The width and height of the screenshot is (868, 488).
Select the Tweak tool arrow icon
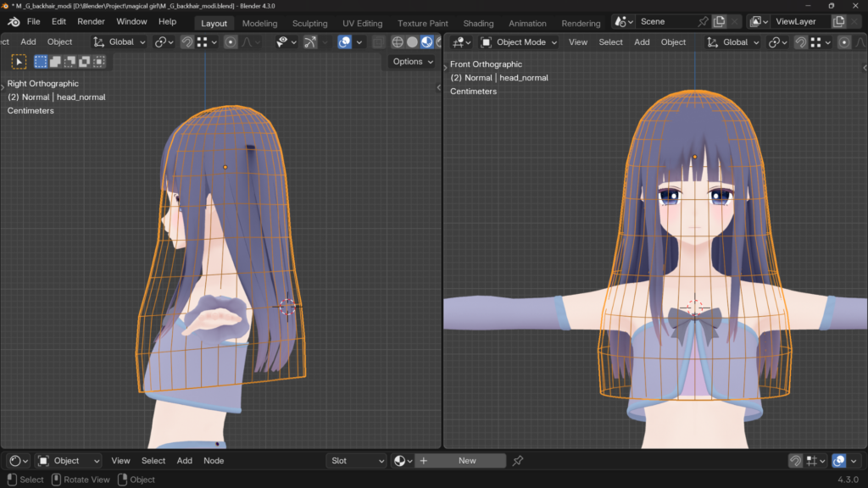click(19, 61)
